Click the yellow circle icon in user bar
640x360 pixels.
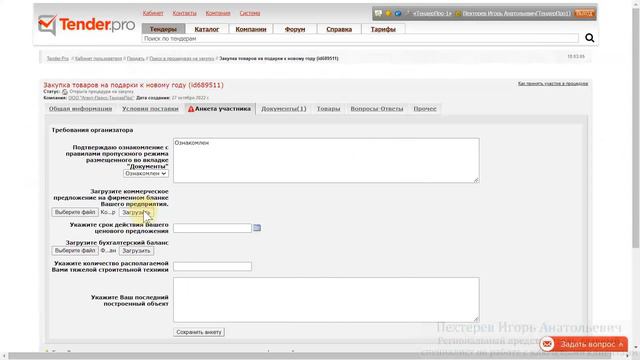(x=388, y=13)
